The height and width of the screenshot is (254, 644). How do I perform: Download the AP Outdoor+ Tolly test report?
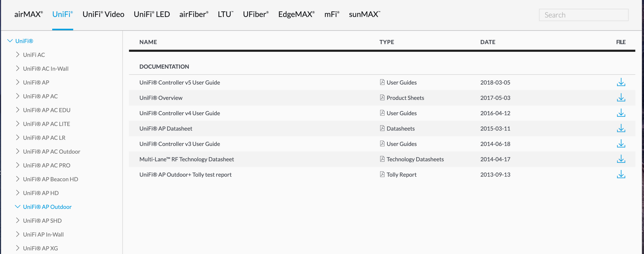point(621,175)
